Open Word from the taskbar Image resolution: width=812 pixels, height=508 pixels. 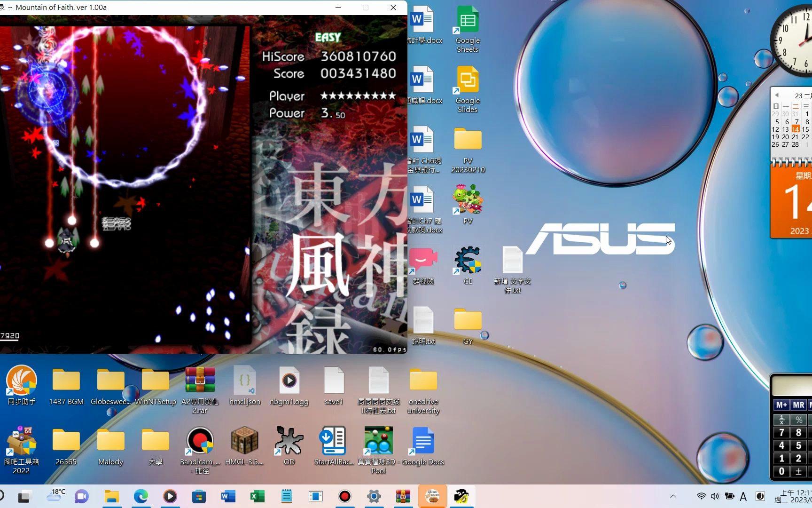coord(228,496)
